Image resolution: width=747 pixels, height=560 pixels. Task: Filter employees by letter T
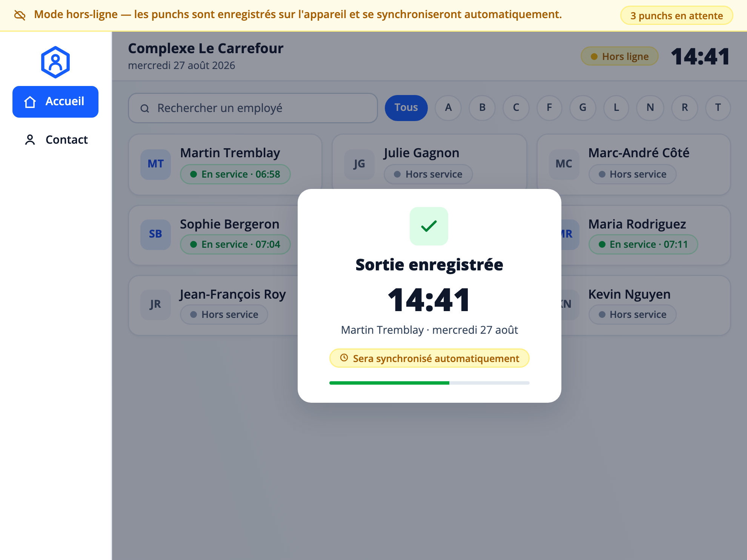pos(718,108)
